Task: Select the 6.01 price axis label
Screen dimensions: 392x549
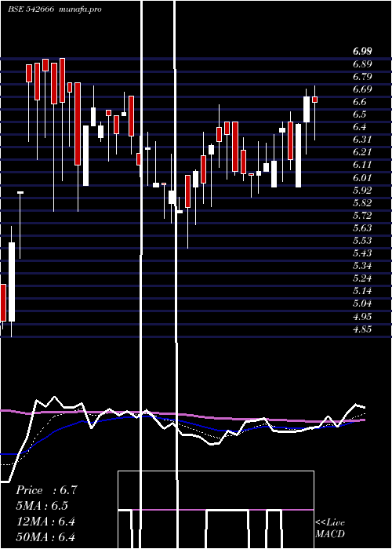Action: (x=362, y=177)
